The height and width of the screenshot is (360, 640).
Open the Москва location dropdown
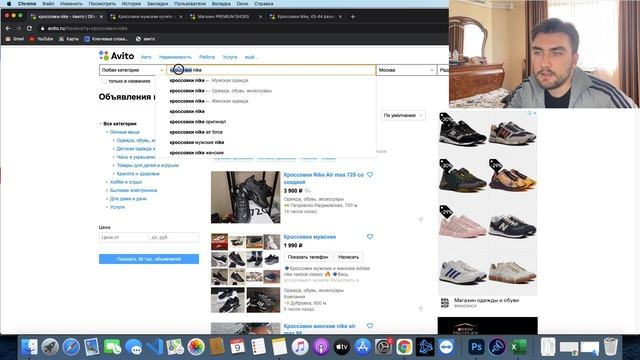406,70
